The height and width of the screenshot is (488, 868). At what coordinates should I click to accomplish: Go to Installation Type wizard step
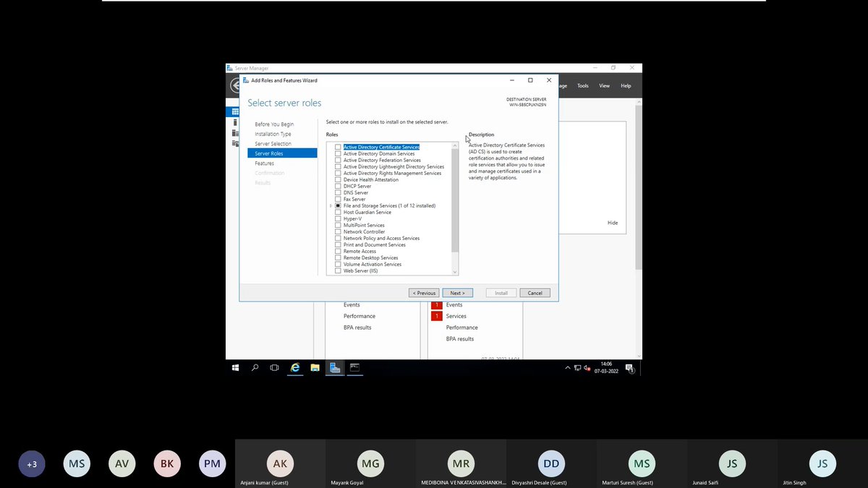coord(273,134)
